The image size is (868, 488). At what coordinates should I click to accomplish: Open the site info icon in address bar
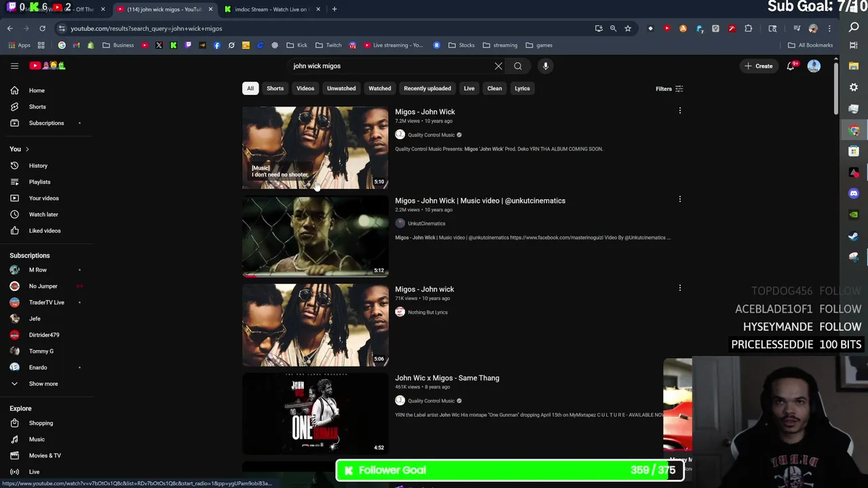coord(62,28)
